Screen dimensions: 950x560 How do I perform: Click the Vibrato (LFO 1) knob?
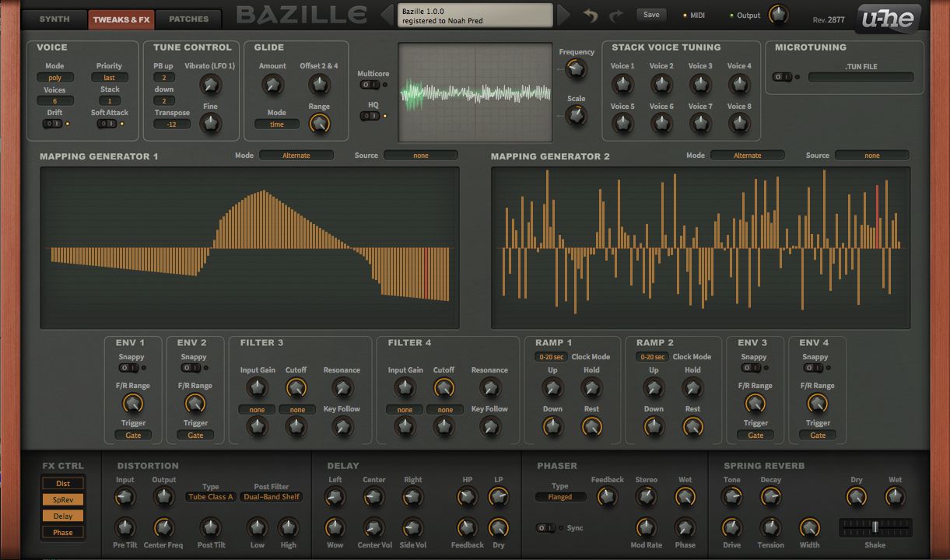click(x=210, y=85)
